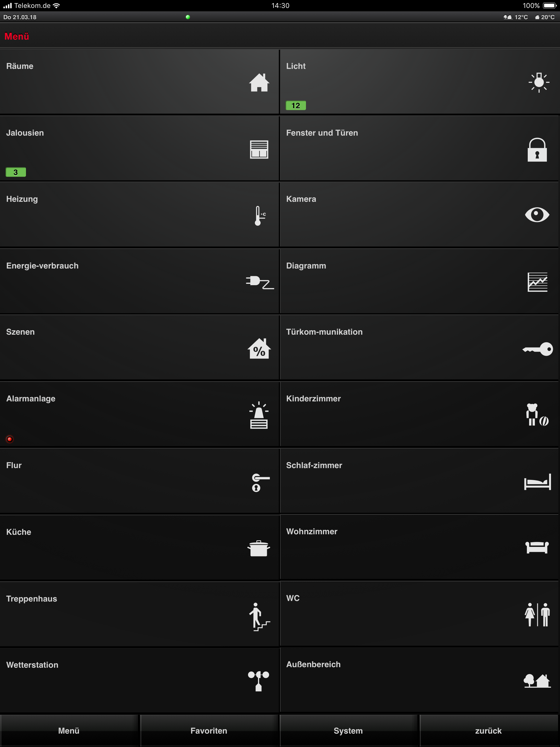The image size is (560, 747).
Task: Open Heizung thermometer icon
Action: pyautogui.click(x=259, y=215)
